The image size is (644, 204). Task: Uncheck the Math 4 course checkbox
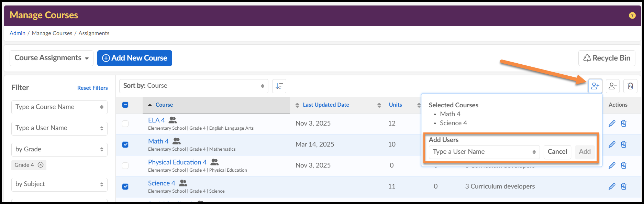(125, 144)
